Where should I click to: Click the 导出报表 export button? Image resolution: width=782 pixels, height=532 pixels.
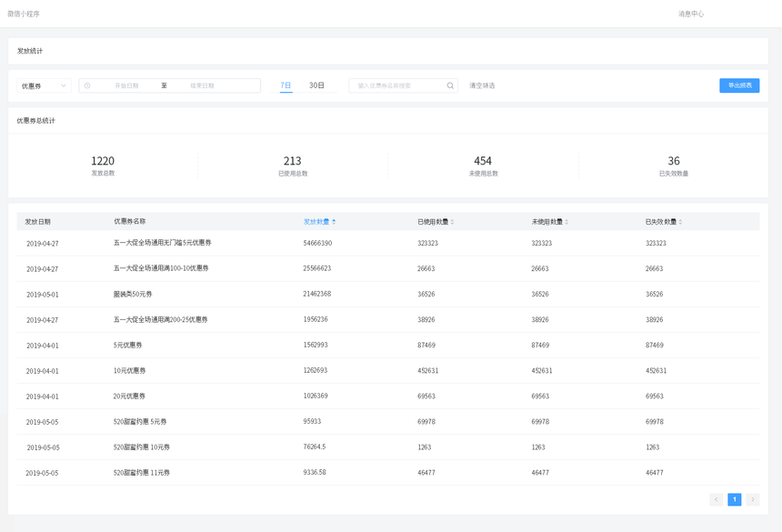[739, 85]
